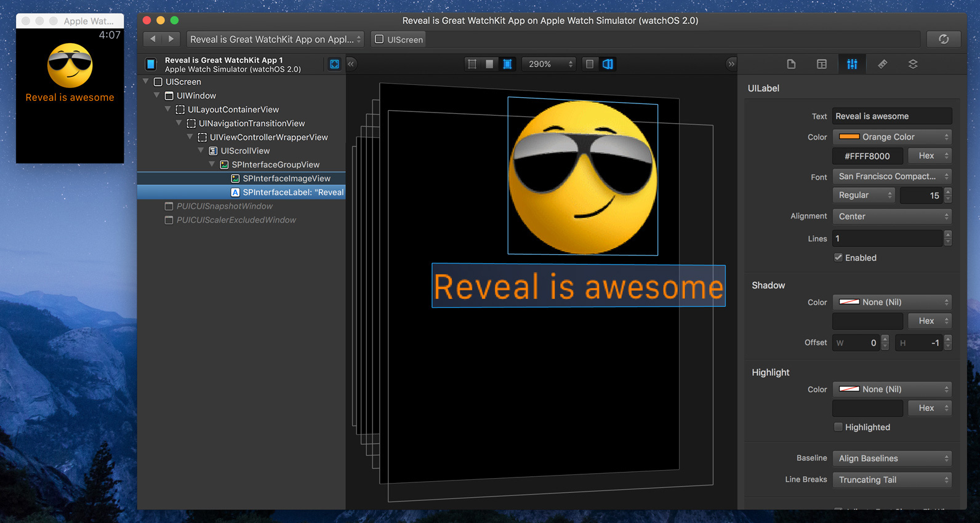Viewport: 980px width, 523px height.
Task: Click the font size 15 field
Action: [x=922, y=195]
